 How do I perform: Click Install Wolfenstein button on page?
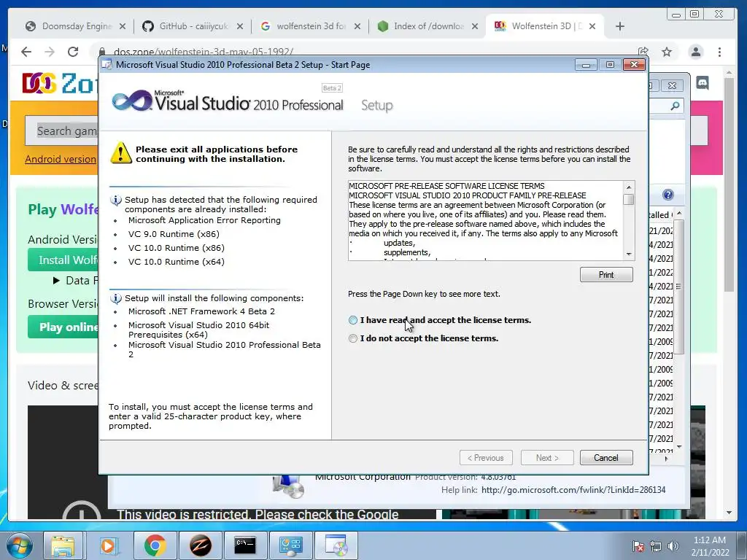pyautogui.click(x=63, y=260)
